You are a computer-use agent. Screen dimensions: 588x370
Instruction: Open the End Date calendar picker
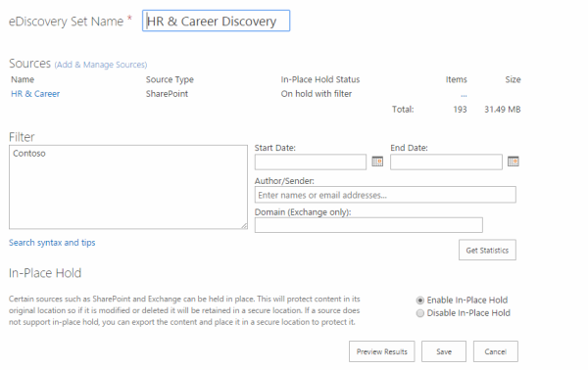tap(513, 162)
